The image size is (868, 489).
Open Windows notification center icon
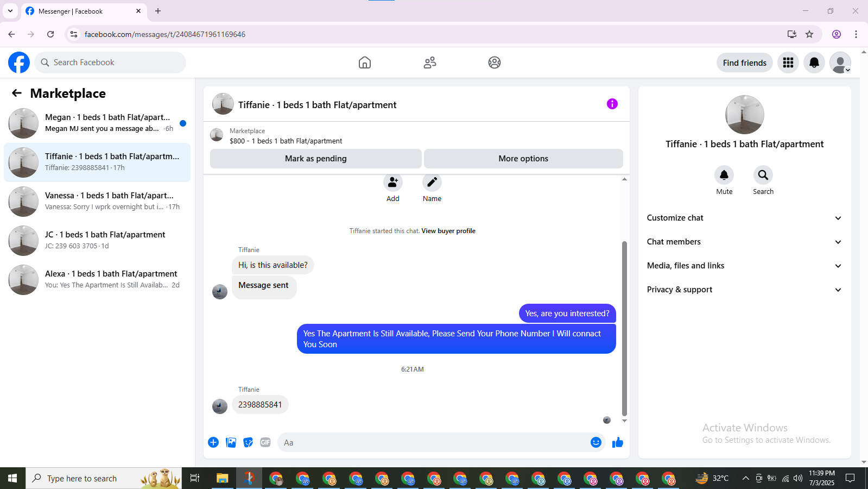click(x=850, y=478)
